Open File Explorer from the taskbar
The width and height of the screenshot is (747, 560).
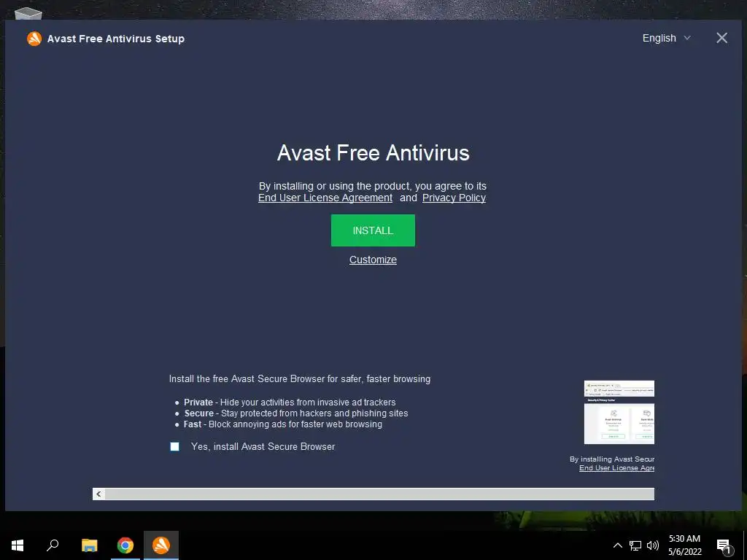89,545
